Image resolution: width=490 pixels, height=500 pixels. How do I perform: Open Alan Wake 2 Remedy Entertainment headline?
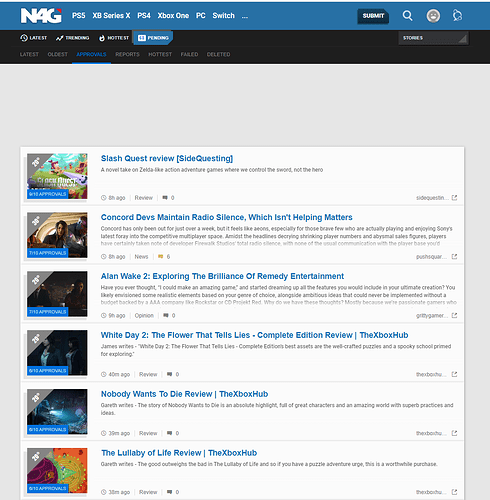click(x=222, y=276)
